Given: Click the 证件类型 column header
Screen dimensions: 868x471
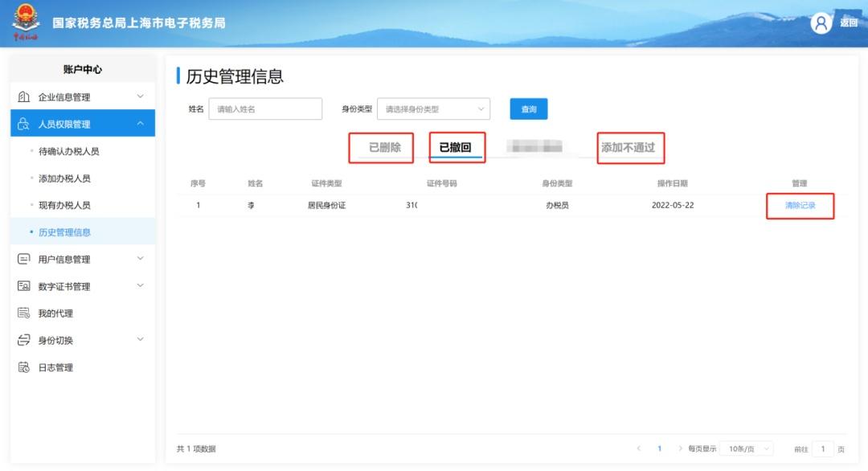Looking at the screenshot, I should [326, 183].
